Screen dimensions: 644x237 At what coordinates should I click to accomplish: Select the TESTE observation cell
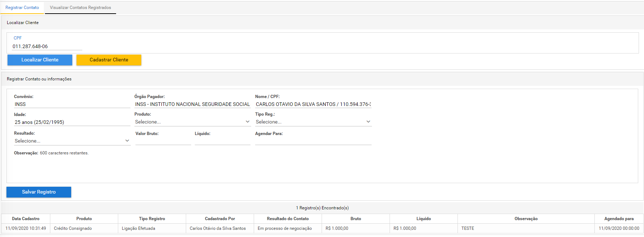pos(526,228)
